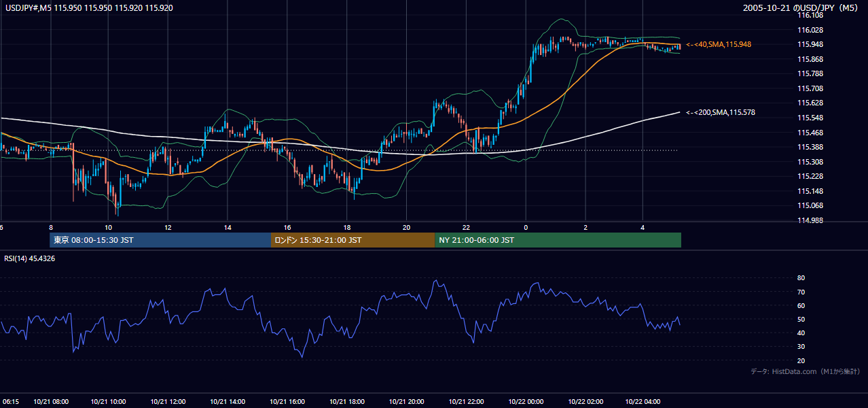The width and height of the screenshot is (868, 408).
Task: Click hour tick 22 under the price chart
Action: (466, 227)
